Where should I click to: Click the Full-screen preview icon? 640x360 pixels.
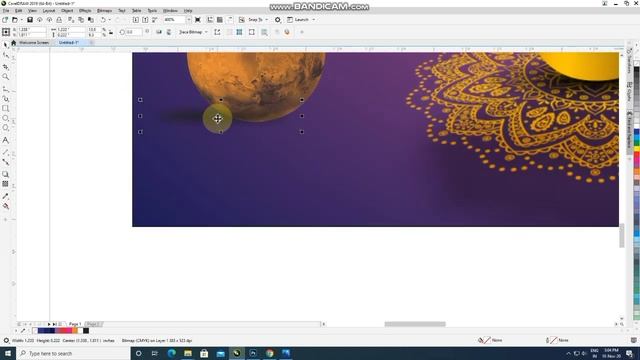tap(198, 20)
